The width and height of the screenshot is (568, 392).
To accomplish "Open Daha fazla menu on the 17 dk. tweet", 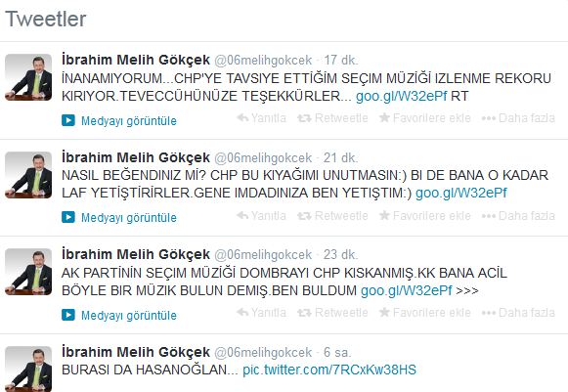I will (x=518, y=117).
